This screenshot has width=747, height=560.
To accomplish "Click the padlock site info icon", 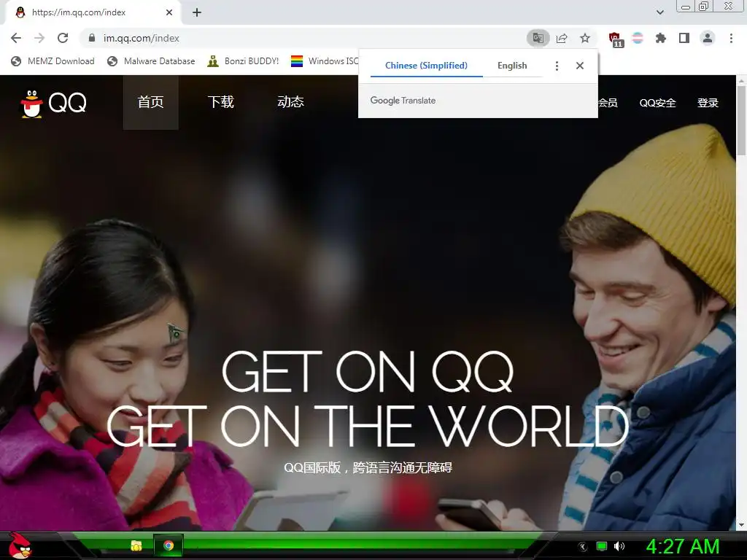I will 92,38.
